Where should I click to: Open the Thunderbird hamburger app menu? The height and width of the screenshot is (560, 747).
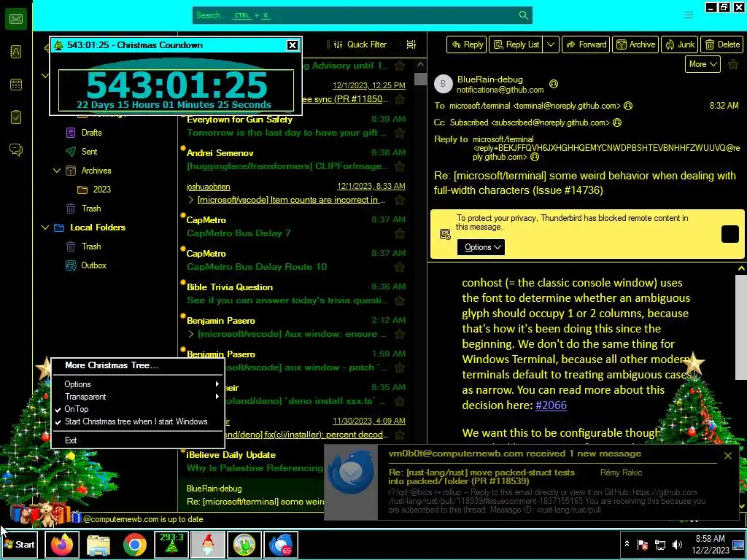[689, 15]
